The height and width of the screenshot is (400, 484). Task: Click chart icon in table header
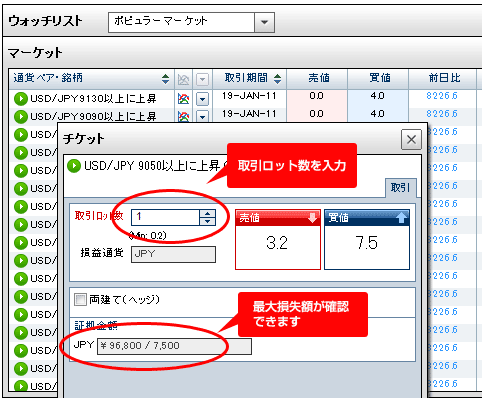(x=183, y=79)
